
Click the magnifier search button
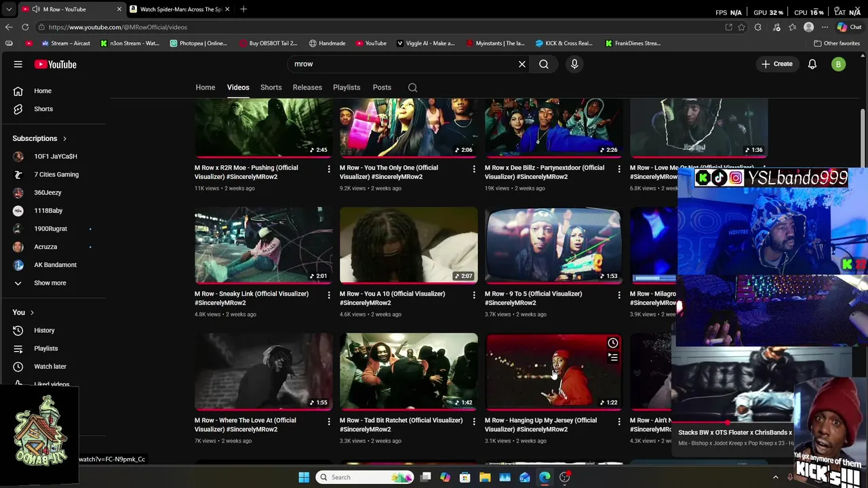[544, 64]
